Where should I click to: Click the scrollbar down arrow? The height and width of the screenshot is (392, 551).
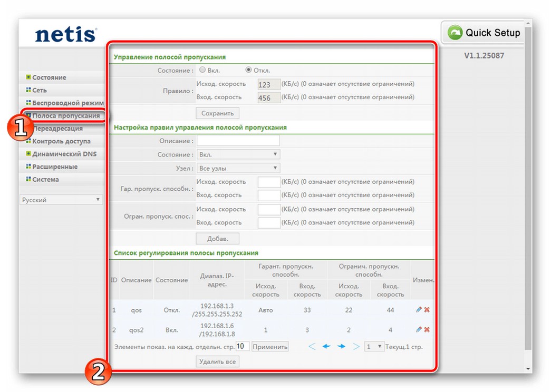pos(528,369)
